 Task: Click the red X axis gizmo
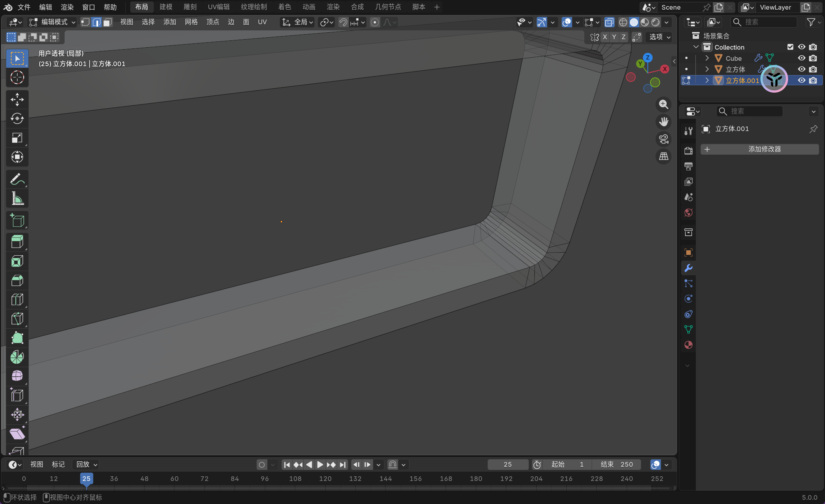click(664, 69)
